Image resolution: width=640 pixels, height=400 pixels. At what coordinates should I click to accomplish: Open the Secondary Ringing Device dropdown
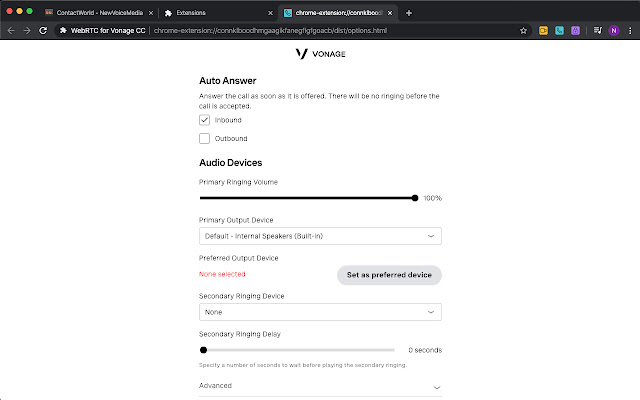point(320,312)
